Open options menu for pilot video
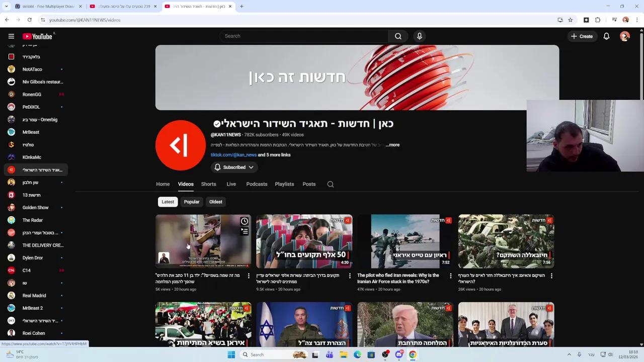 click(x=450, y=276)
